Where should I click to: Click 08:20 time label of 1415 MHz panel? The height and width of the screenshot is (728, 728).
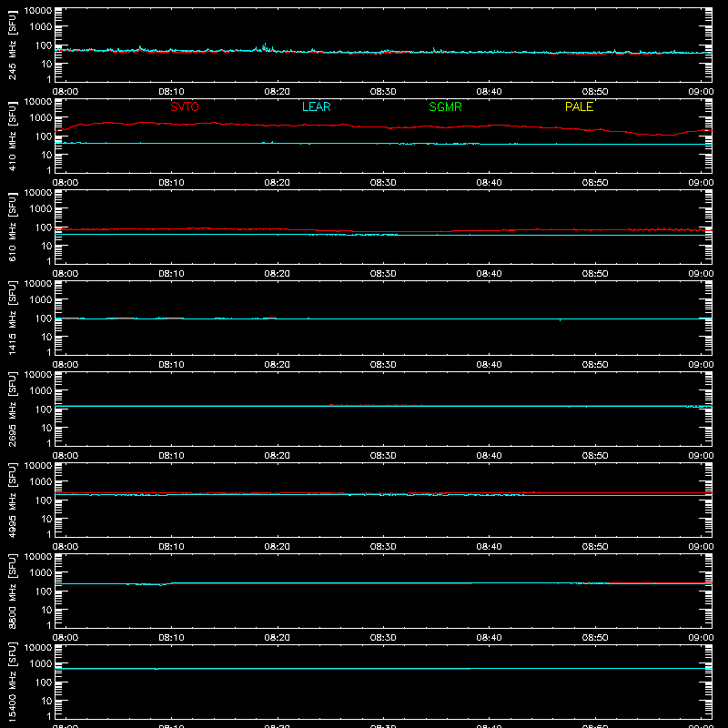click(278, 365)
